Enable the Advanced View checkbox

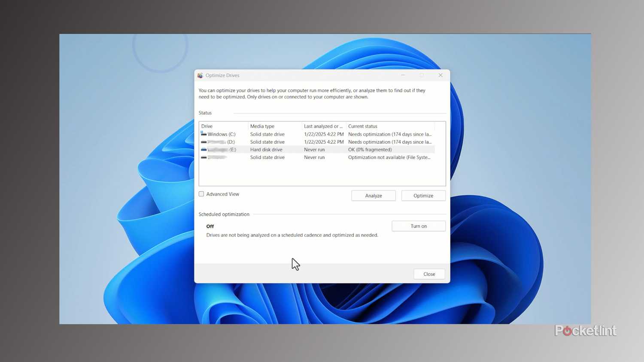(x=201, y=194)
